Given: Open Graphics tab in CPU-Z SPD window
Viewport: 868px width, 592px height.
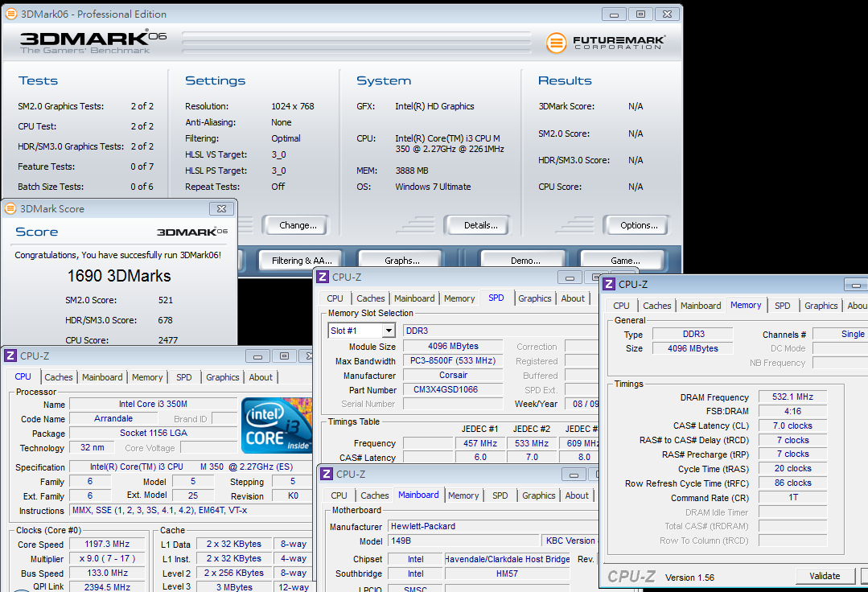Looking at the screenshot, I should (x=535, y=298).
